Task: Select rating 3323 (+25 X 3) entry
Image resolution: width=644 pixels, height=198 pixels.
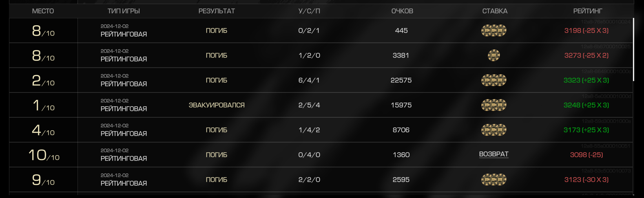Action: tap(586, 80)
